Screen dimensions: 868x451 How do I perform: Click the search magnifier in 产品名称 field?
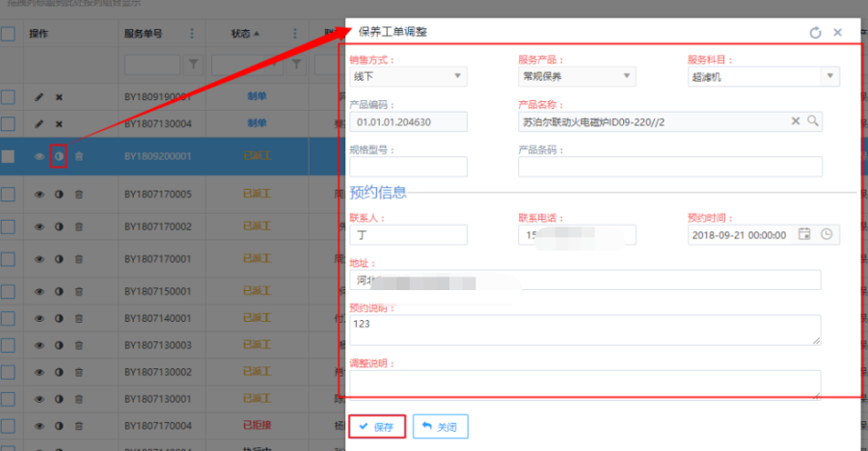coord(813,121)
